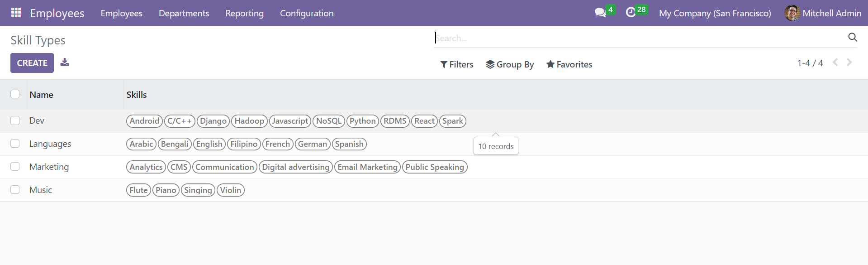Toggle the select-all header checkbox

pos(15,94)
